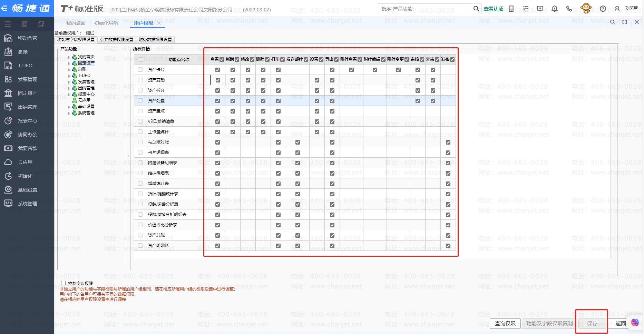Image resolution: width=644 pixels, height=334 pixels.
Task: Expand the 发票管理 tree node
Action: pos(69,82)
